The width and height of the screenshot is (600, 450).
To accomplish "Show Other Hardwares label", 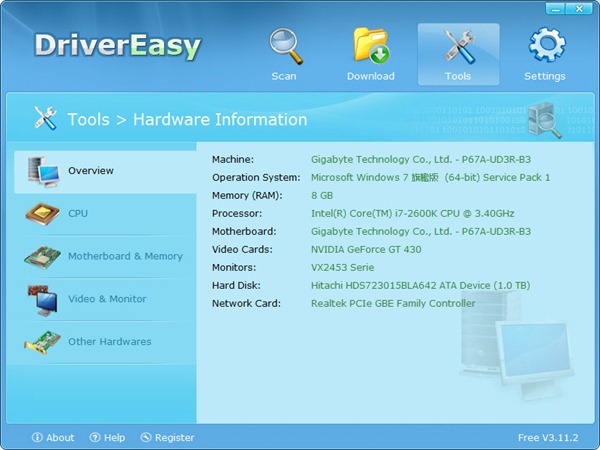I will [109, 342].
